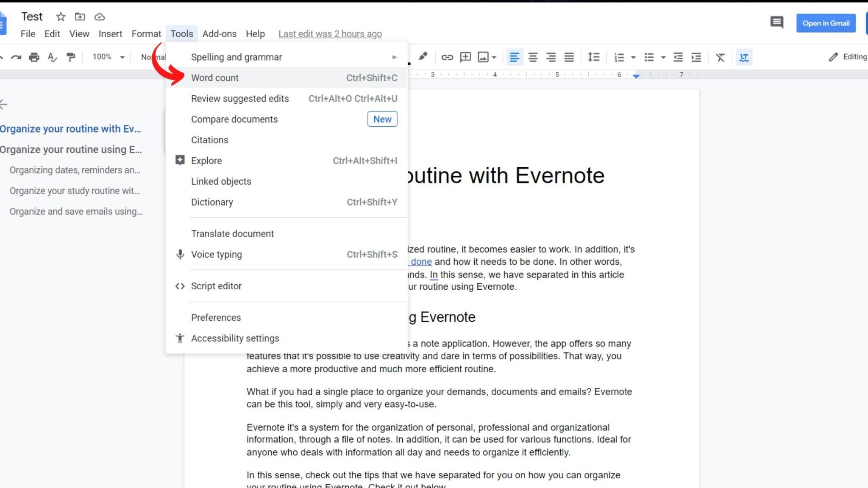Decrease paragraph indent
The height and width of the screenshot is (488, 868).
678,57
